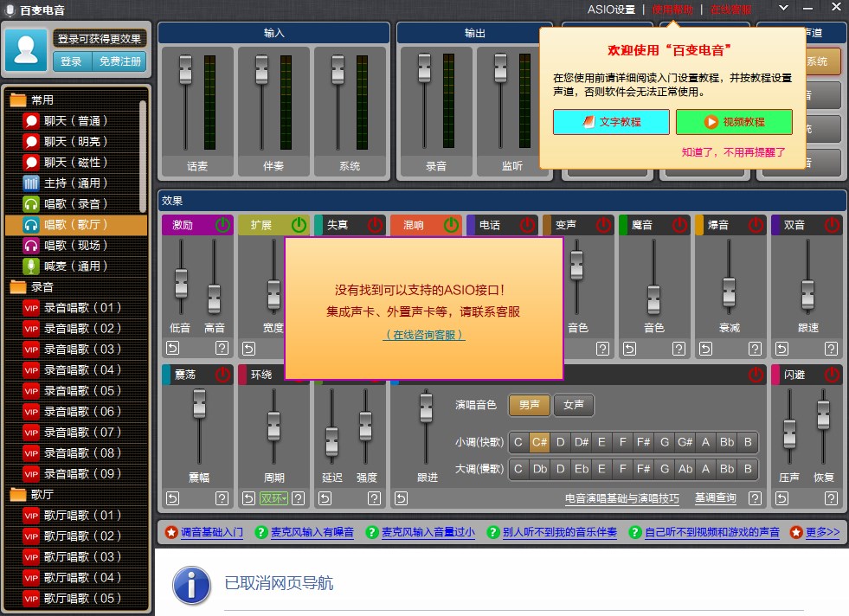Adjust the 低音 slider under the 激励 effect
This screenshot has height=616, width=849.
coord(182,283)
